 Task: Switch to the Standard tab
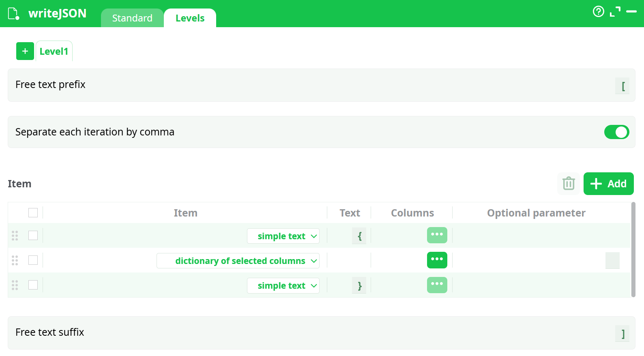[132, 18]
